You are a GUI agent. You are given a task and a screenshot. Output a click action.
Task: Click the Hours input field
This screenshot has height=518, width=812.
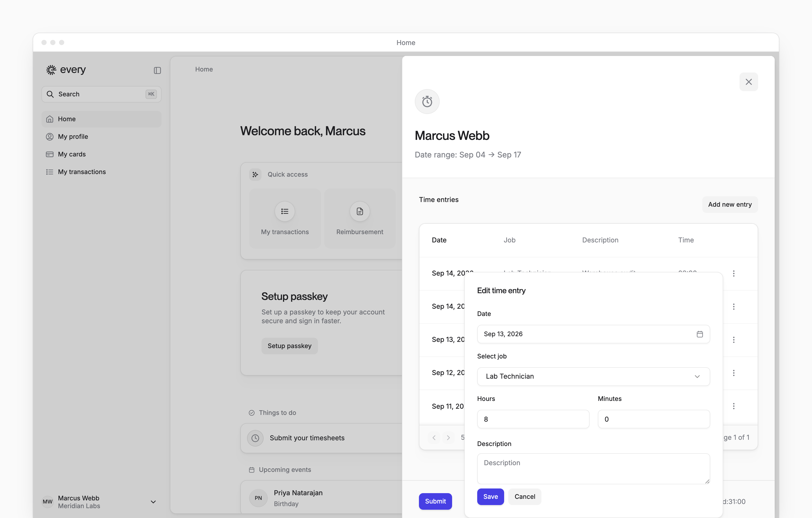click(x=533, y=419)
